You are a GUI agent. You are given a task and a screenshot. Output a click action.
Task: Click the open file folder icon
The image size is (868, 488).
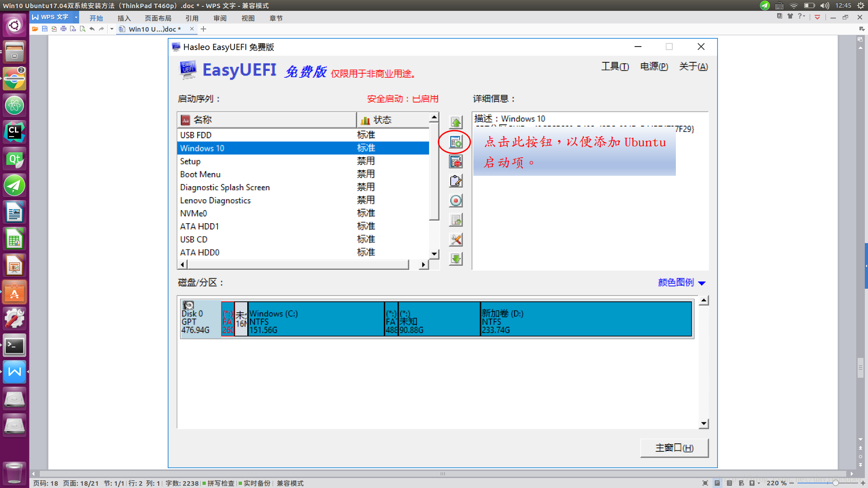35,29
